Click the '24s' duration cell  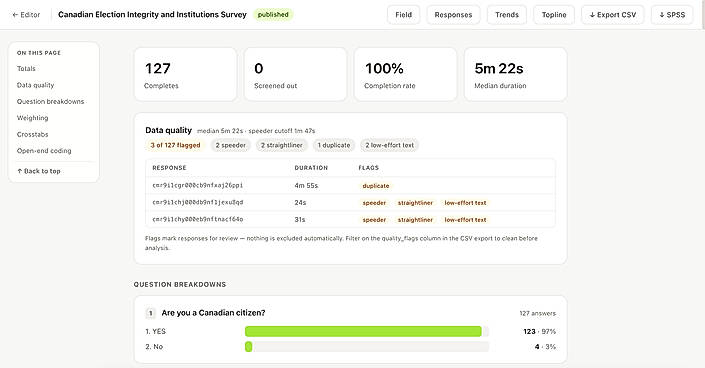(300, 203)
